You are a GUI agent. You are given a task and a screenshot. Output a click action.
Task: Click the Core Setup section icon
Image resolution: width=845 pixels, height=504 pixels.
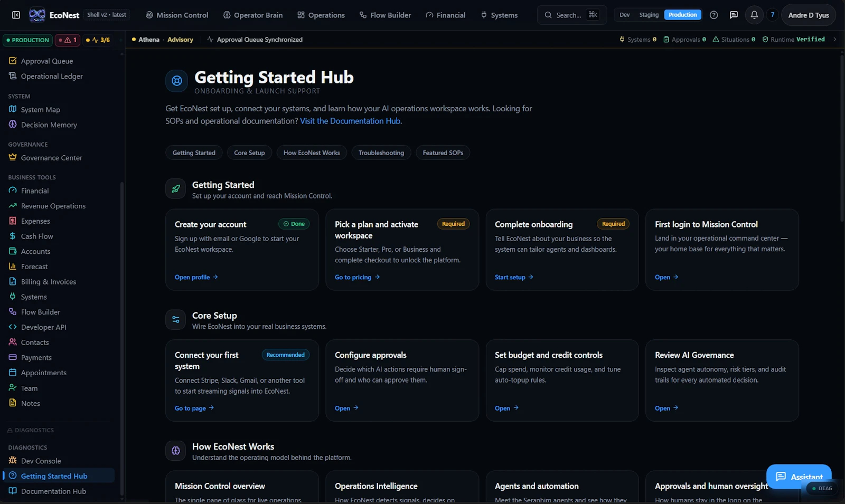175,319
